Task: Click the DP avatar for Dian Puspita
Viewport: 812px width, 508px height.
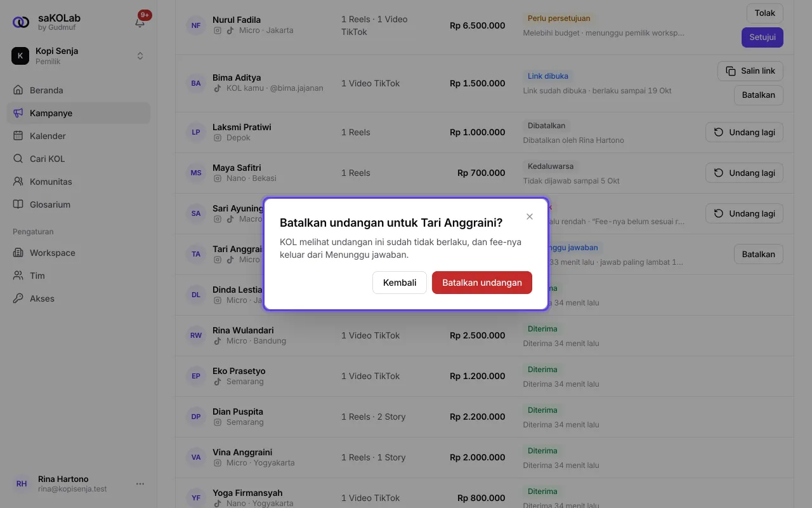Action: (x=196, y=417)
